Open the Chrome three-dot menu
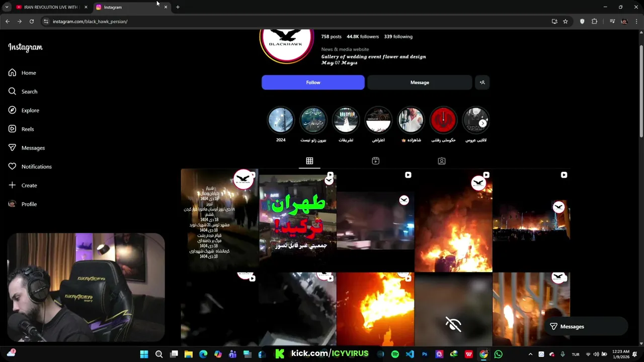This screenshot has width=644, height=362. click(x=636, y=22)
